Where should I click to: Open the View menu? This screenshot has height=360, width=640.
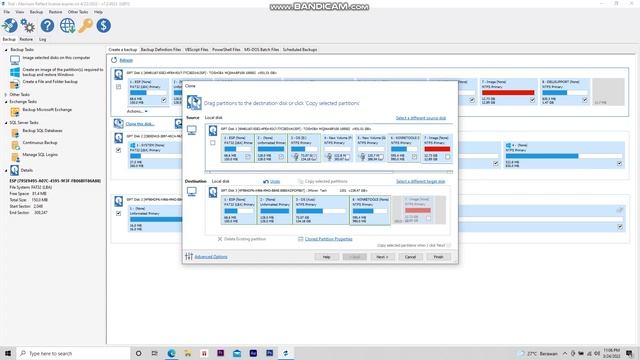coord(20,12)
